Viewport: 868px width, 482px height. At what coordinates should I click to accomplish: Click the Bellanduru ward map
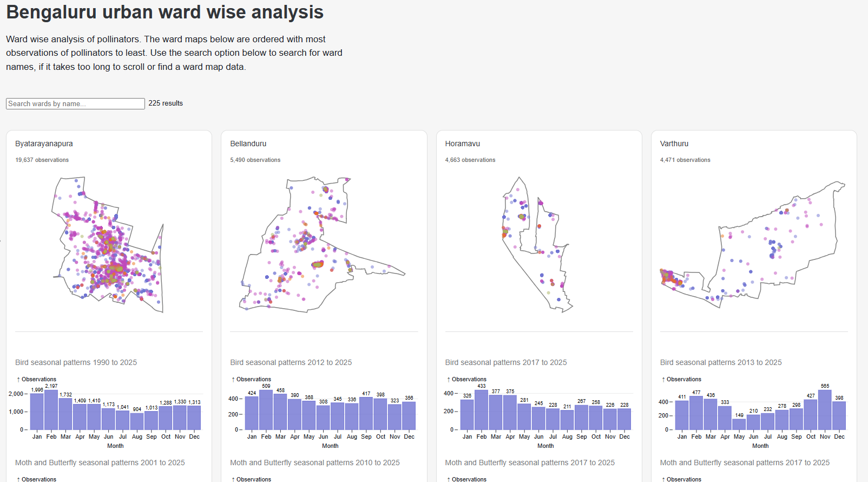(x=323, y=245)
